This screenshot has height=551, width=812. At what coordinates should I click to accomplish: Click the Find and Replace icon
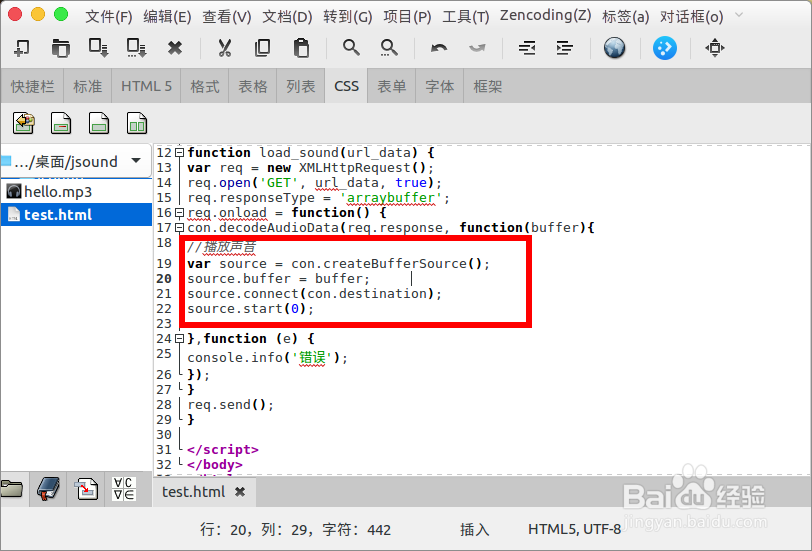389,48
